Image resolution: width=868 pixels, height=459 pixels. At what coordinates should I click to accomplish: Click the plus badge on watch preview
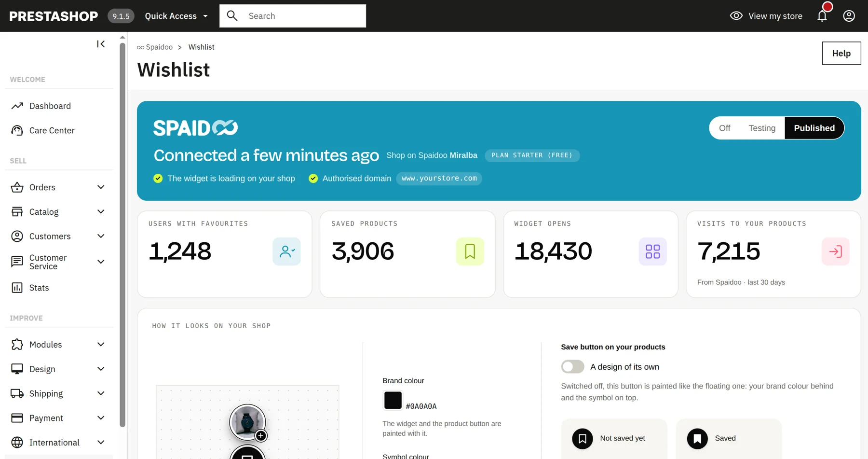coord(261,436)
